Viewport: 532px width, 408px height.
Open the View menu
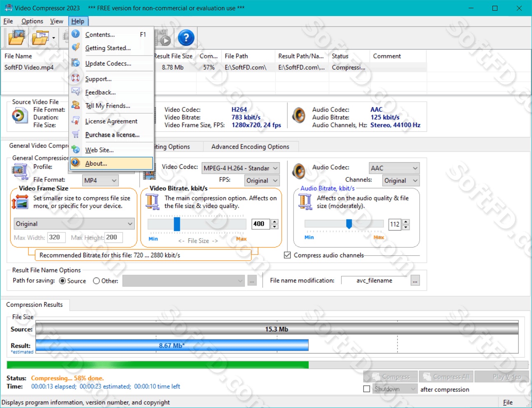pos(57,21)
